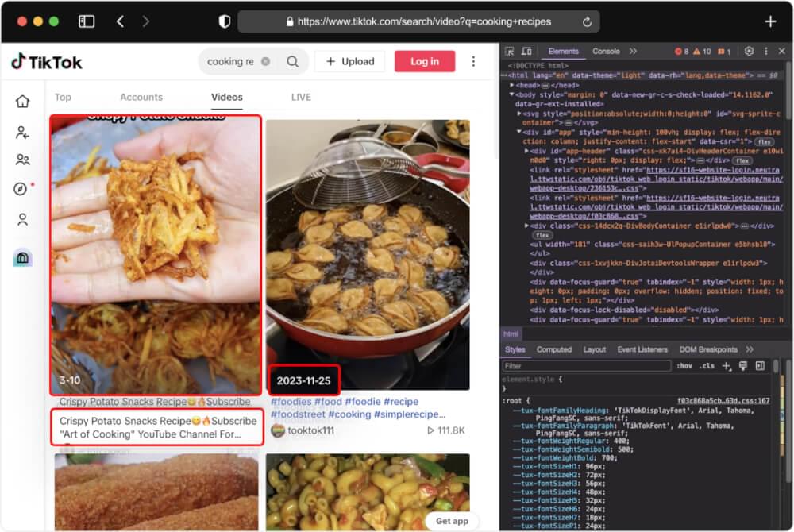Open DevTools settings gear
Screen dimensions: 794x532
tap(749, 52)
